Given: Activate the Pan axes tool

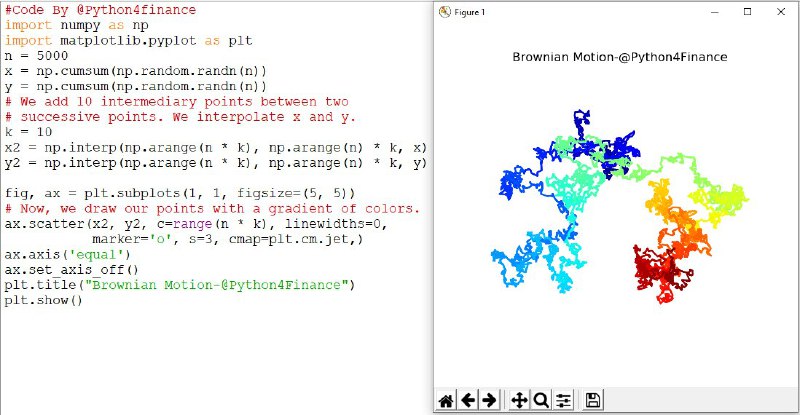Looking at the screenshot, I should click(x=519, y=400).
